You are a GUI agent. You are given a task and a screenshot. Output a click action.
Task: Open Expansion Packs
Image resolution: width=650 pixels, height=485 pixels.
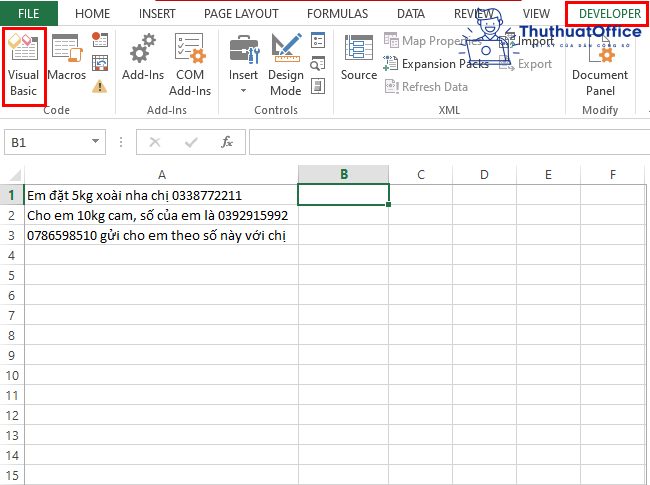tap(436, 64)
